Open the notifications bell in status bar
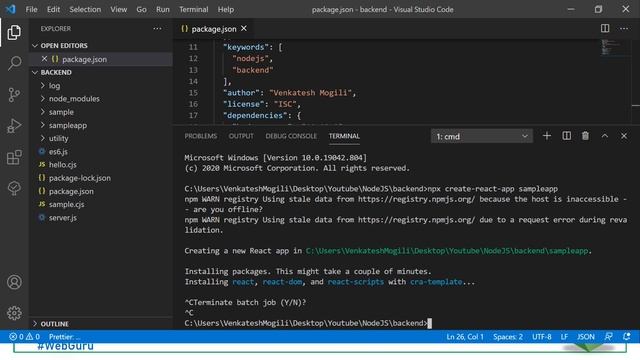This screenshot has height=360, width=640. (x=627, y=337)
